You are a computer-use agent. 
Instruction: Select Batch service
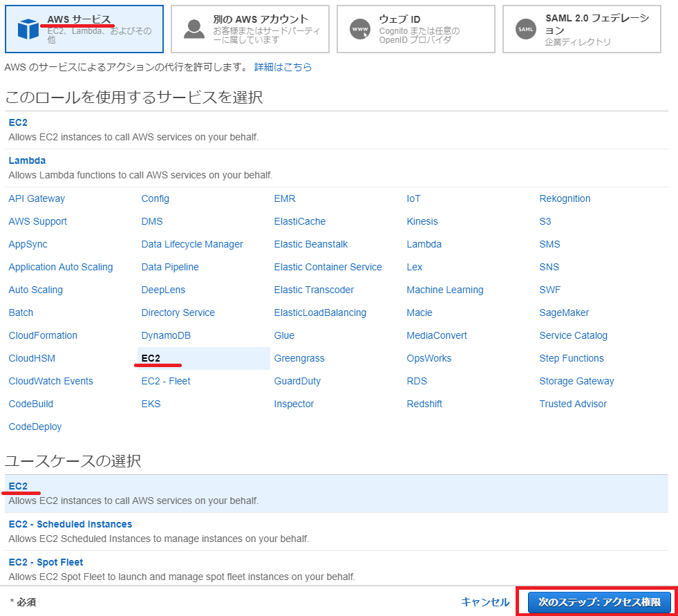(21, 312)
